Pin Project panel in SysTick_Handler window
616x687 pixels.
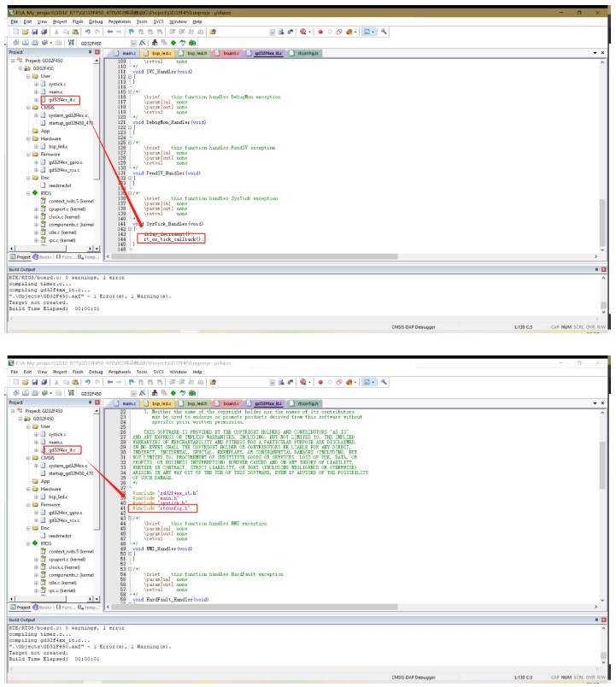pyautogui.click(x=91, y=52)
